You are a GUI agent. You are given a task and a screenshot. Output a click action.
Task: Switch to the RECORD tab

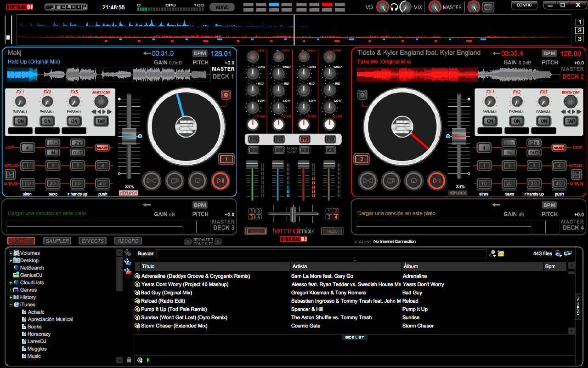(x=128, y=241)
